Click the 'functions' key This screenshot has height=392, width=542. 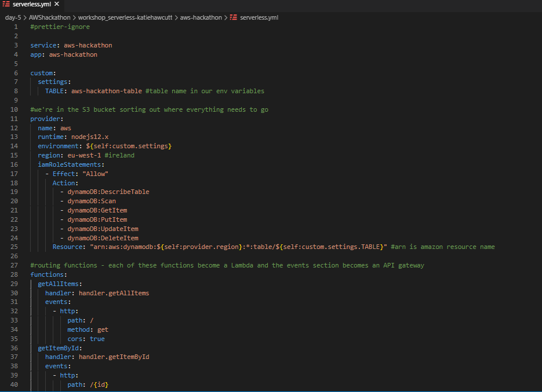47,275
